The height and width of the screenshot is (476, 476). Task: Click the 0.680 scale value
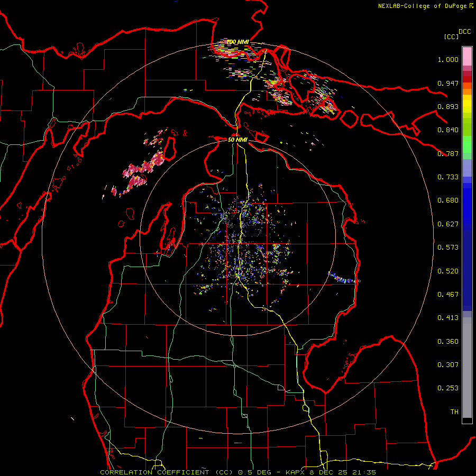tap(448, 200)
